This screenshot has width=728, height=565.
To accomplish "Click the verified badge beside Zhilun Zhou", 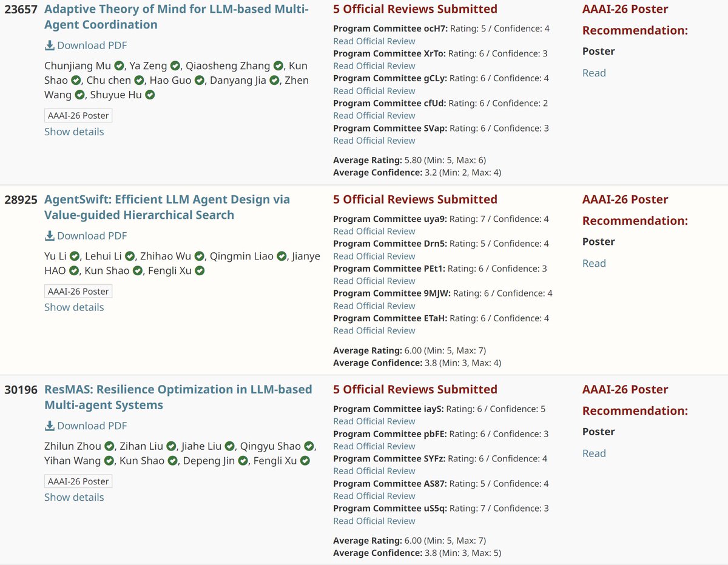I will 107,446.
